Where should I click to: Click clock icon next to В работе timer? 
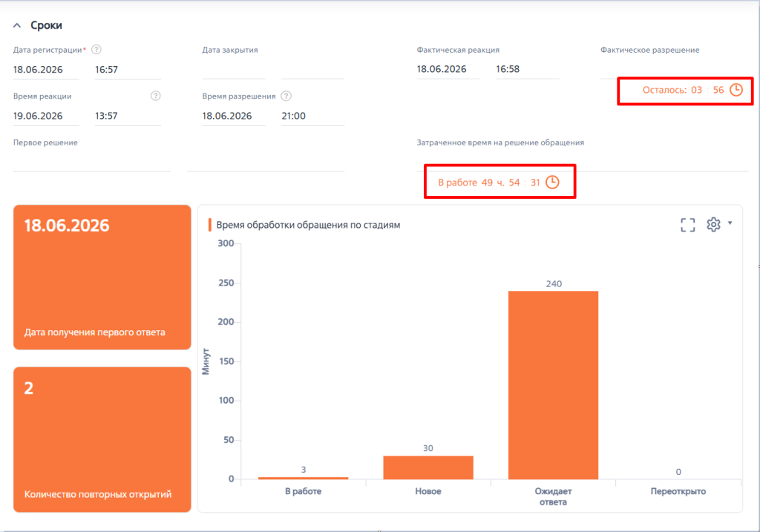pos(552,183)
